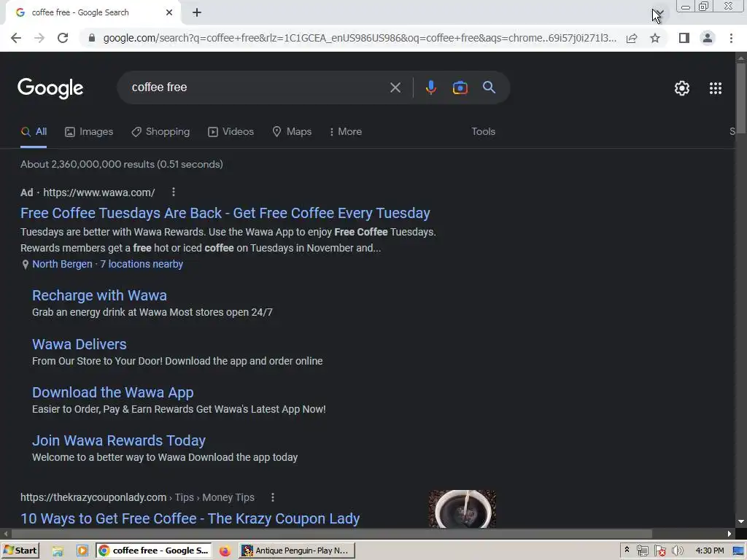Open Chrome three-dot menu
Viewport: 747px width, 560px height.
pyautogui.click(x=731, y=38)
